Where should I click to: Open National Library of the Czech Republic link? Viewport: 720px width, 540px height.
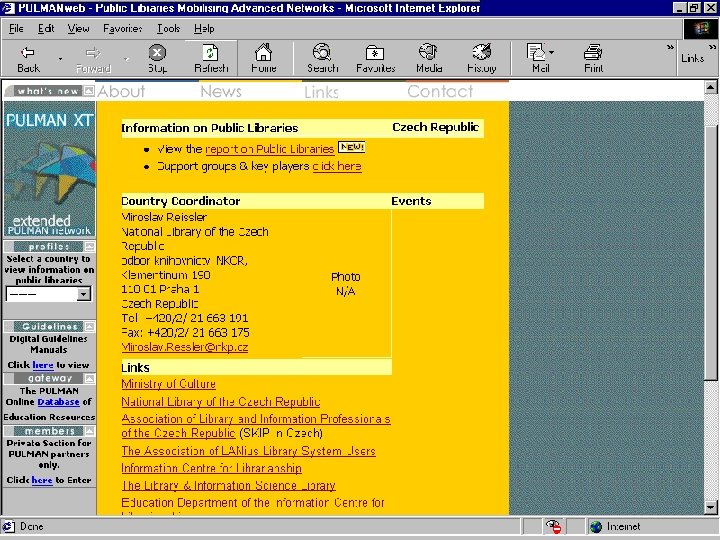click(220, 402)
